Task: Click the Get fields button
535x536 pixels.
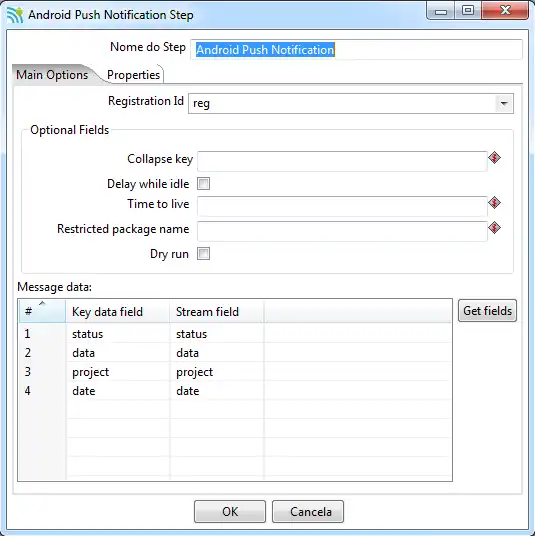Action: (487, 311)
